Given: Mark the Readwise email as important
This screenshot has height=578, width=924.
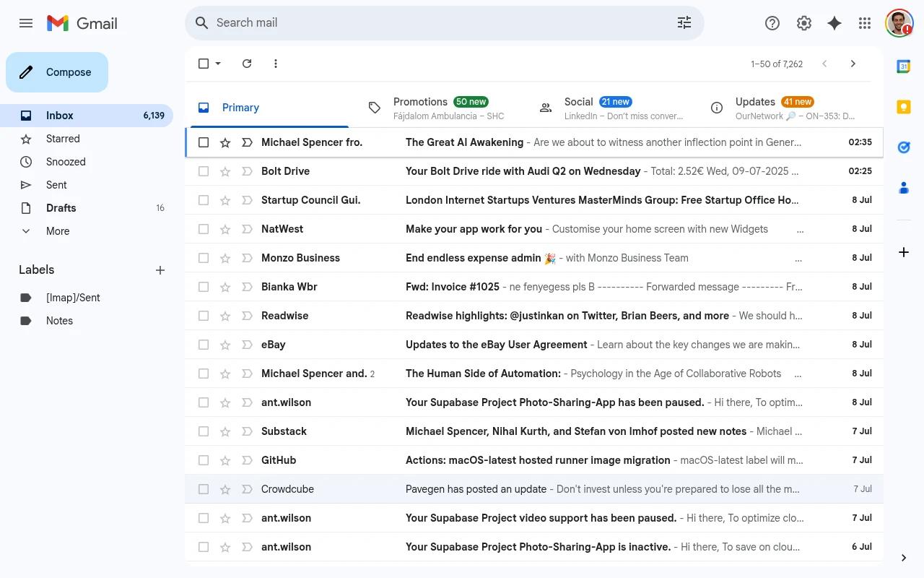Looking at the screenshot, I should coord(247,316).
